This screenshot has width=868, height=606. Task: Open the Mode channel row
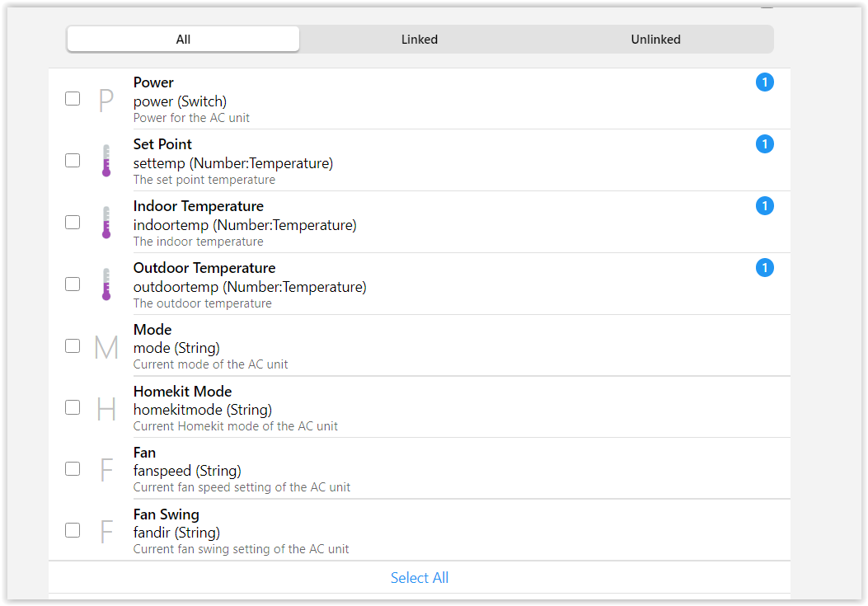point(412,346)
